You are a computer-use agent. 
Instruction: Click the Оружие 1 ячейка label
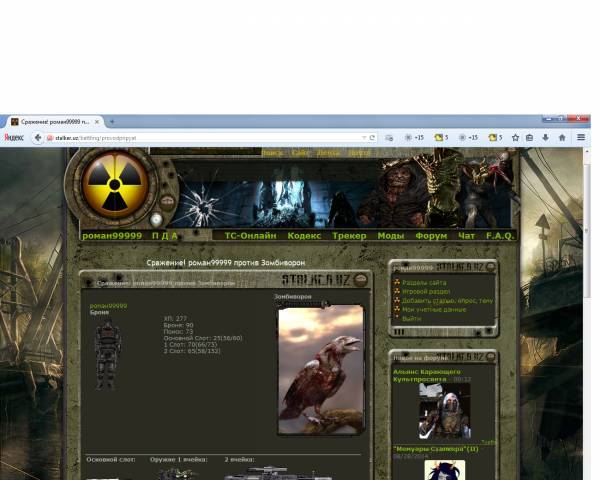point(179,460)
